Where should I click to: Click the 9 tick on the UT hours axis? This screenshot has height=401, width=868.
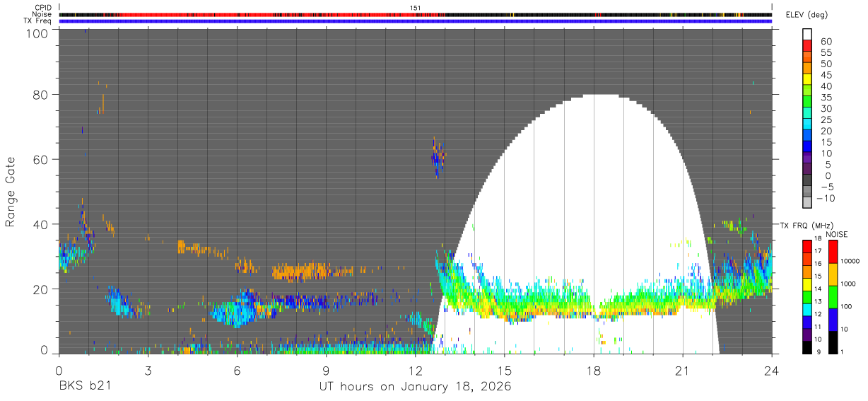326,370
